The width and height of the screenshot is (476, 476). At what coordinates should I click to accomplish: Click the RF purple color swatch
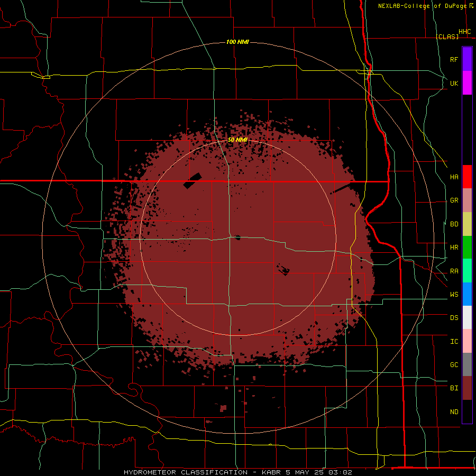point(467,59)
